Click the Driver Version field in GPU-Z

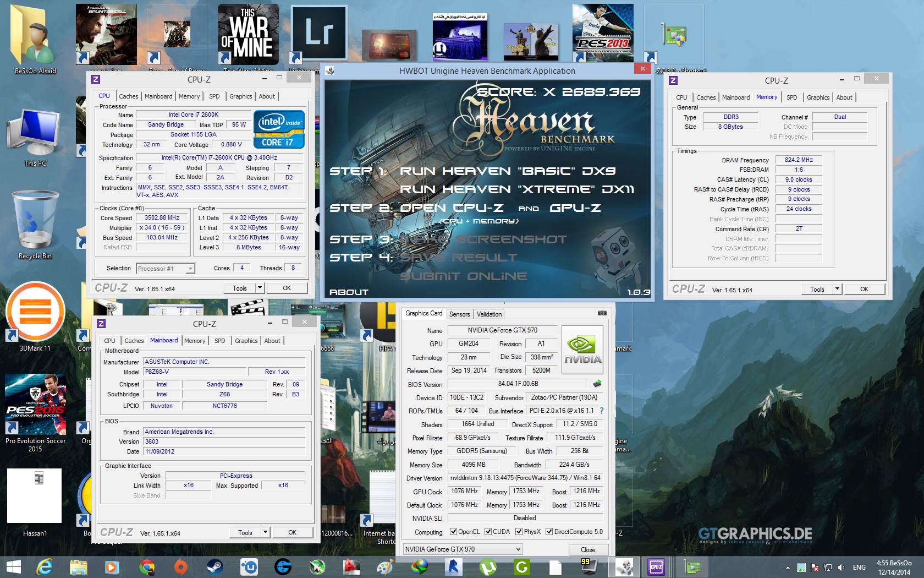[525, 478]
